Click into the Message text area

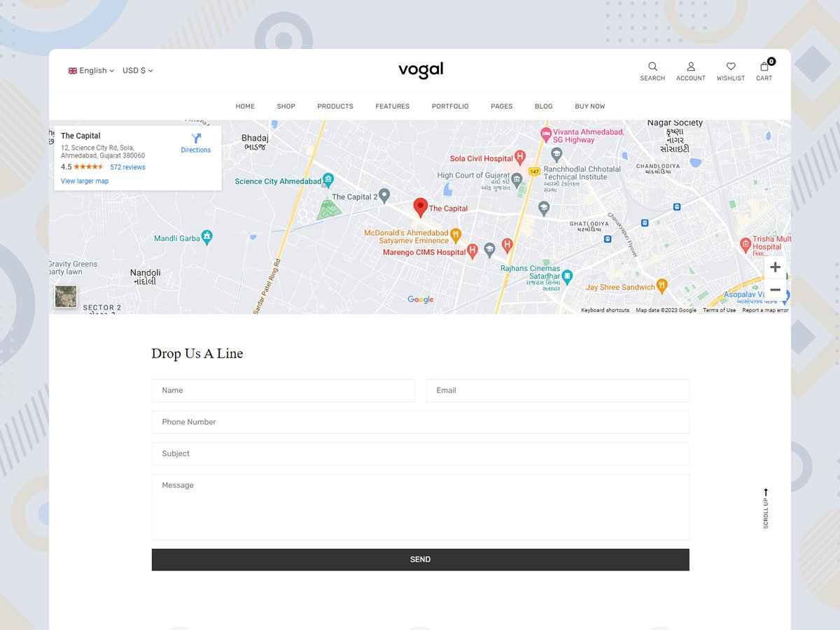(420, 507)
